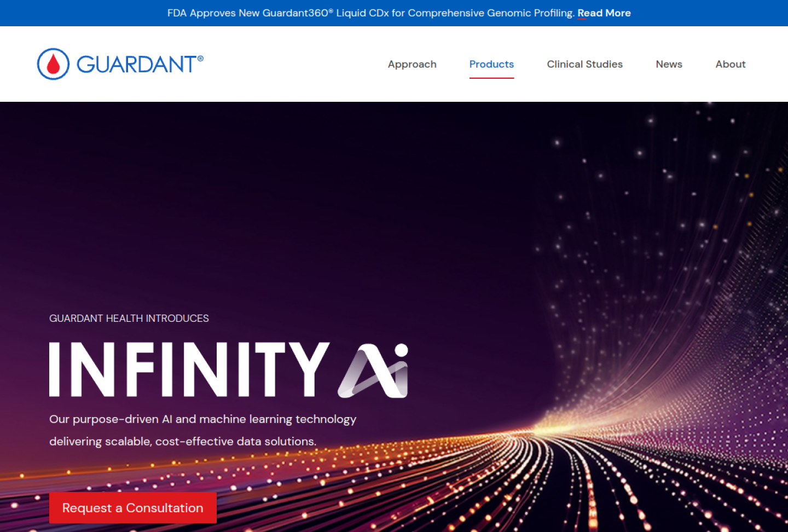Click the Guardant logo
This screenshot has width=788, height=532.
(120, 64)
